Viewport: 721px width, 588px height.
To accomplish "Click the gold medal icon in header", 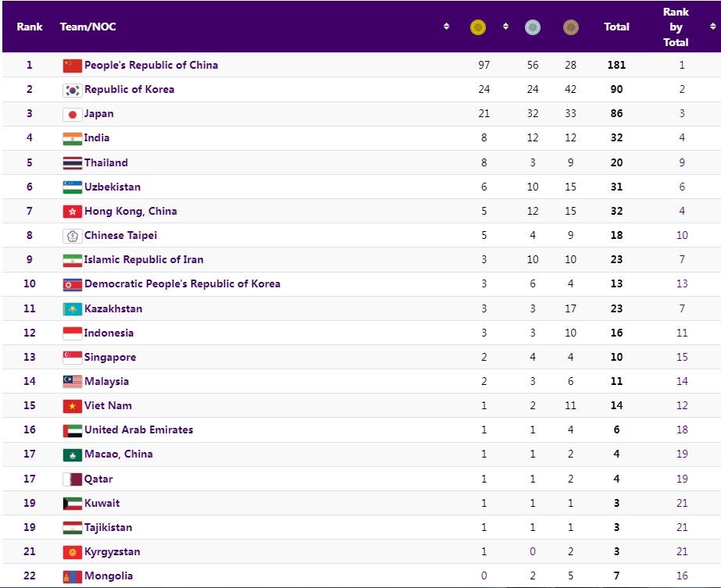I will [478, 27].
